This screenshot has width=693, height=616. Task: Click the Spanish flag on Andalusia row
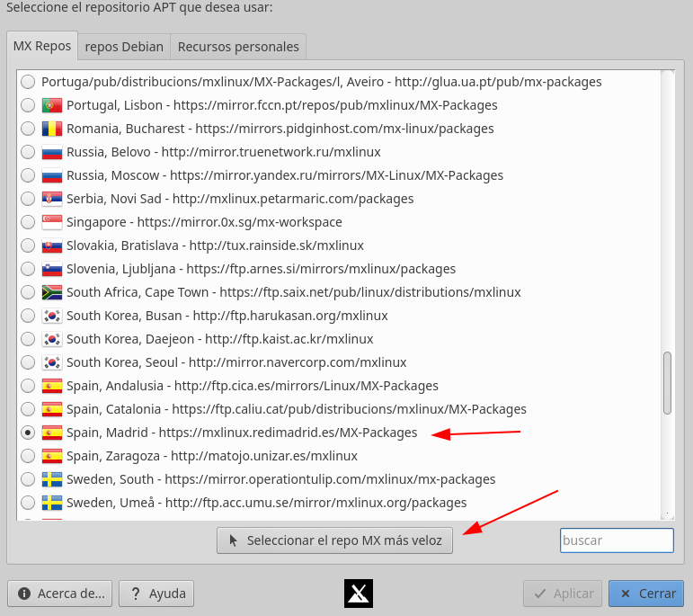pos(52,386)
